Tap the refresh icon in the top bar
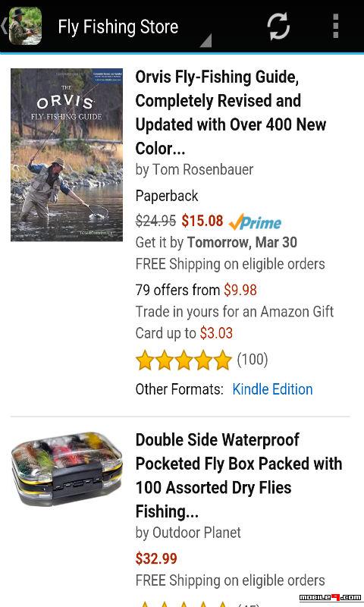The height and width of the screenshot is (607, 364). click(278, 27)
